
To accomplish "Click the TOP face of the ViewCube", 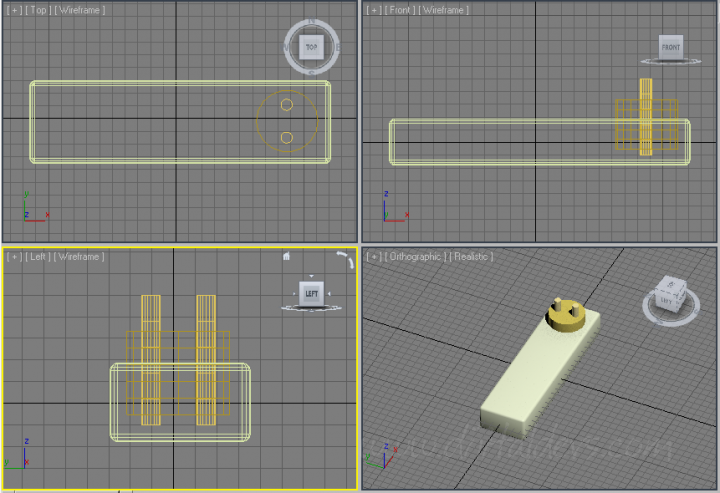I will [x=311, y=47].
